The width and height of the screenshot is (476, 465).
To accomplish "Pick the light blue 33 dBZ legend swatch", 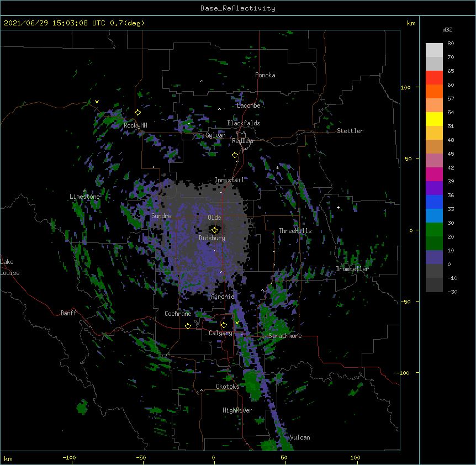I will coord(434,216).
